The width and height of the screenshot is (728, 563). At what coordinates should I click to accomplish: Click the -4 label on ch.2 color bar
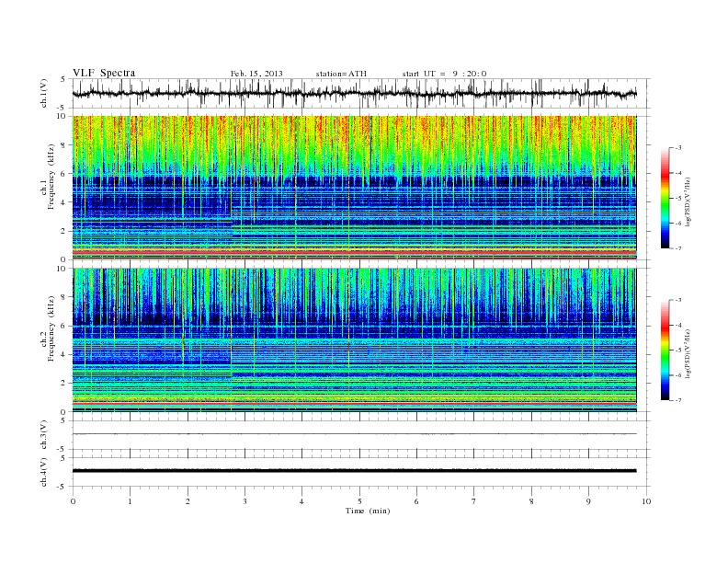point(677,325)
